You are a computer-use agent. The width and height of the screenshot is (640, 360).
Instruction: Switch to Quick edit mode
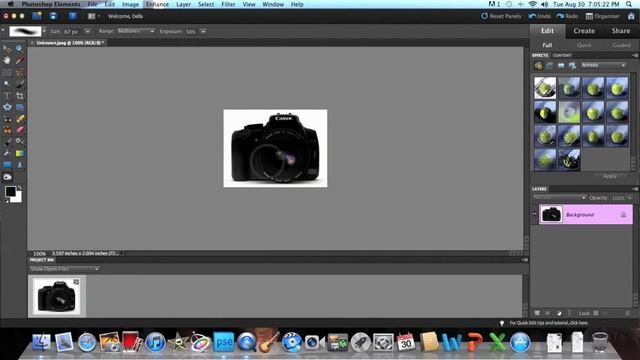pyautogui.click(x=584, y=45)
